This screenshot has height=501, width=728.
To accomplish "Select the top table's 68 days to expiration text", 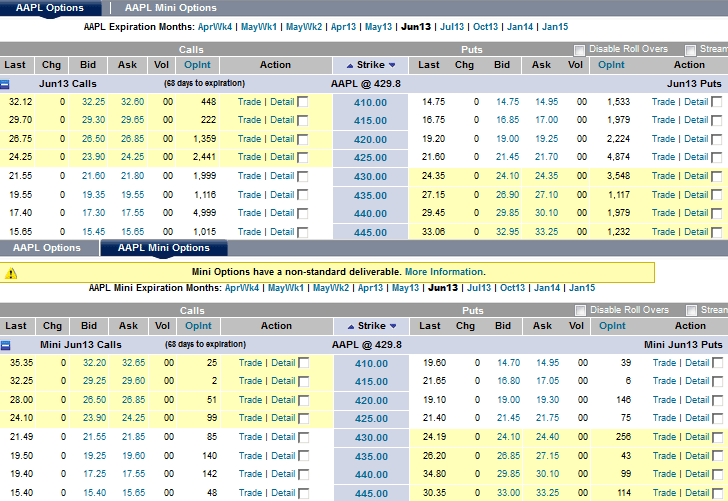I will [204, 83].
